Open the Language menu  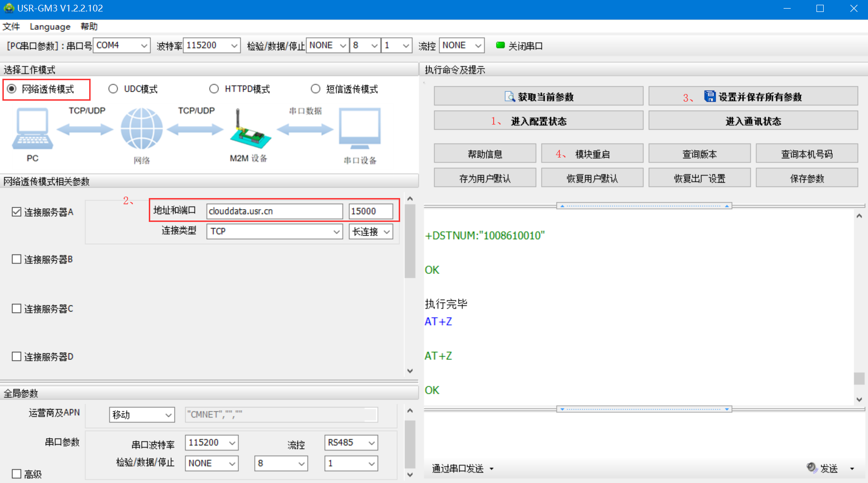[x=50, y=27]
